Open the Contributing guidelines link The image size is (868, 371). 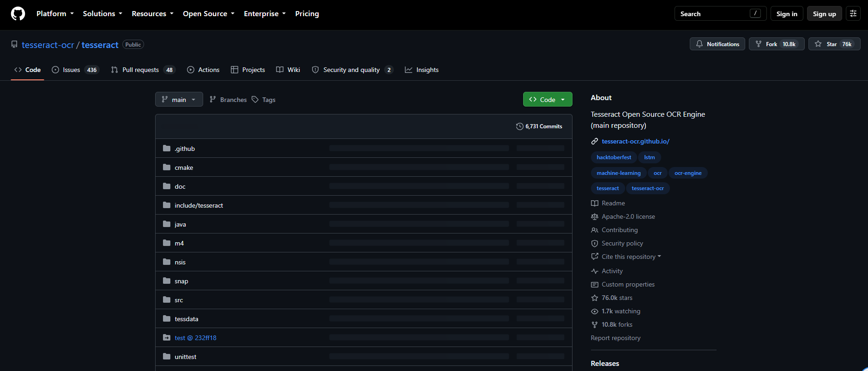click(x=615, y=230)
